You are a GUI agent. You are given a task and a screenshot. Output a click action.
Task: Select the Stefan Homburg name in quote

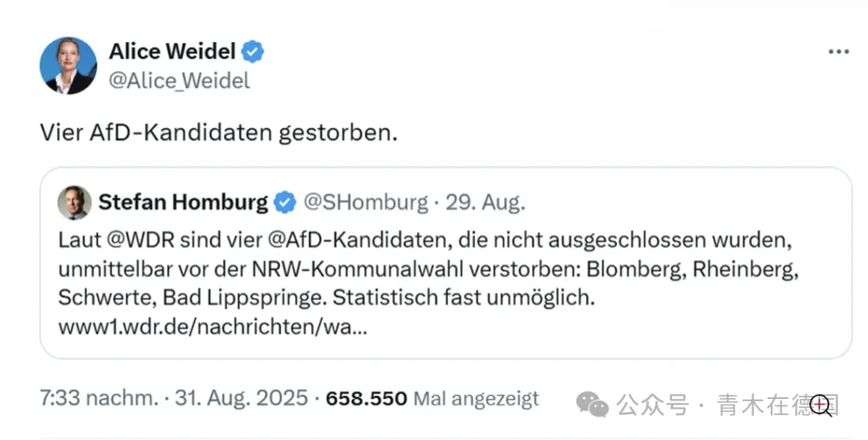tap(183, 203)
